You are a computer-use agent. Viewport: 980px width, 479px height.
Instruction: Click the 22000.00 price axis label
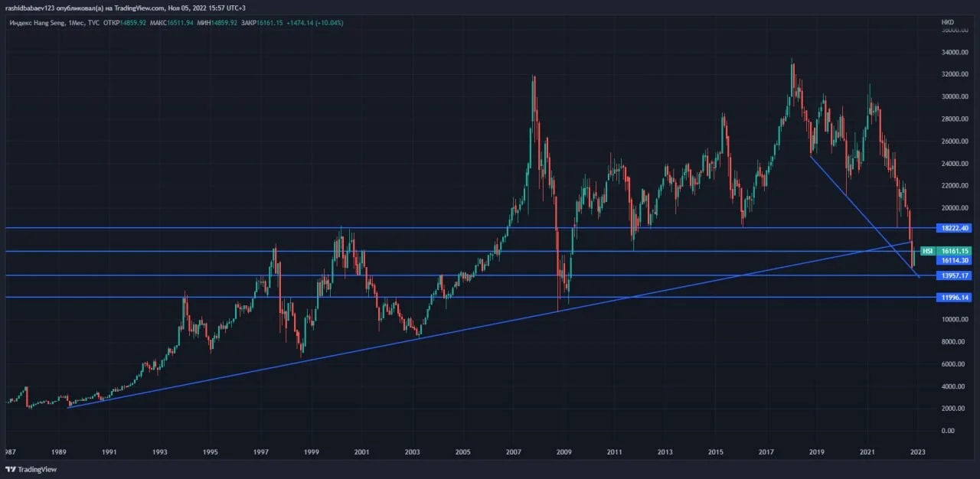click(955, 186)
